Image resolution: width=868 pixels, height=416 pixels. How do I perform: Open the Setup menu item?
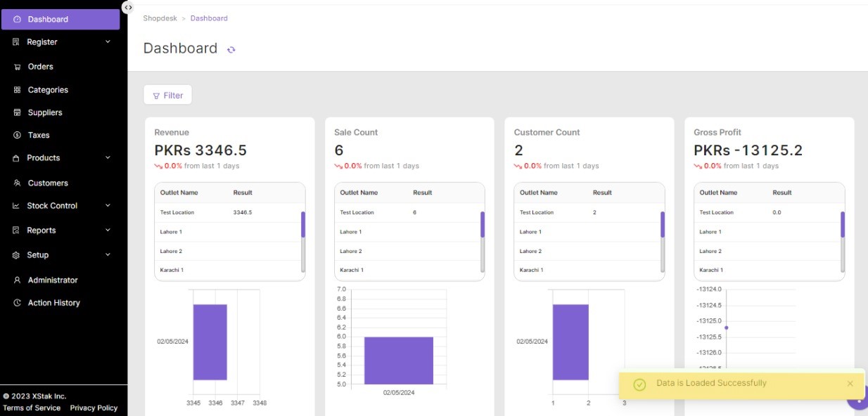[38, 255]
